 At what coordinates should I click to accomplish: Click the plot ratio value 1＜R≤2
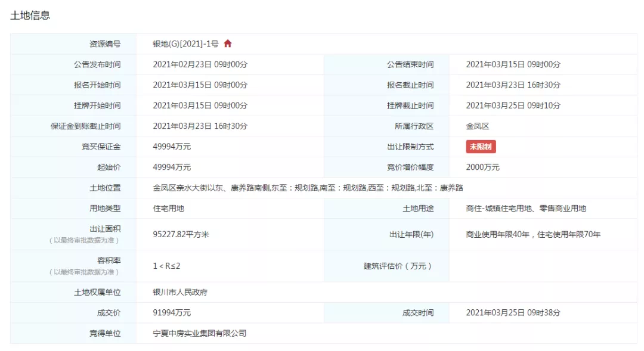[x=166, y=266]
